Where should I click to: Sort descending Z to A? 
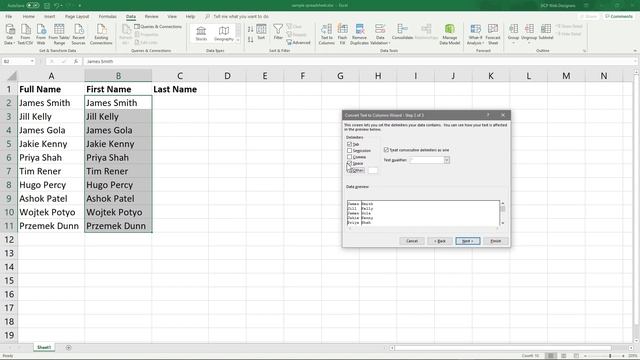pyautogui.click(x=250, y=39)
